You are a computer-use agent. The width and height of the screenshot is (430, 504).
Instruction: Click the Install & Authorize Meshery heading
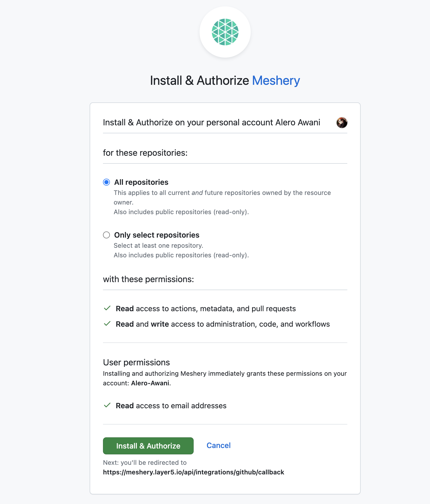click(x=225, y=80)
